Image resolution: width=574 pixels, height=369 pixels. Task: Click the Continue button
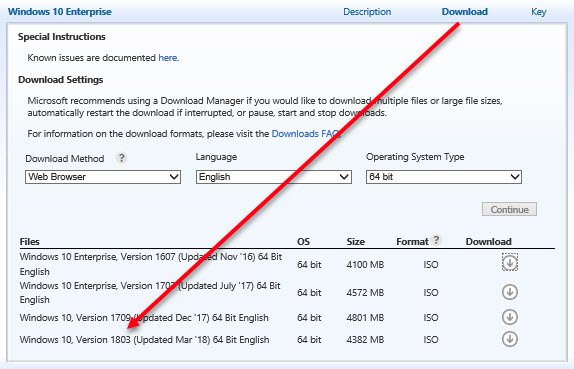tap(509, 209)
